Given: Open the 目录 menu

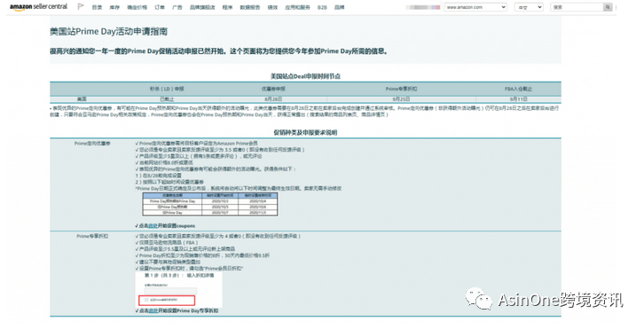Looking at the screenshot, I should point(97,7).
